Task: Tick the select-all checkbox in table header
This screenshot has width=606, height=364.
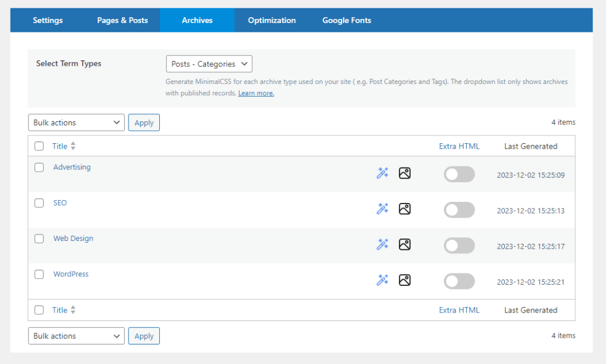Action: (x=39, y=146)
